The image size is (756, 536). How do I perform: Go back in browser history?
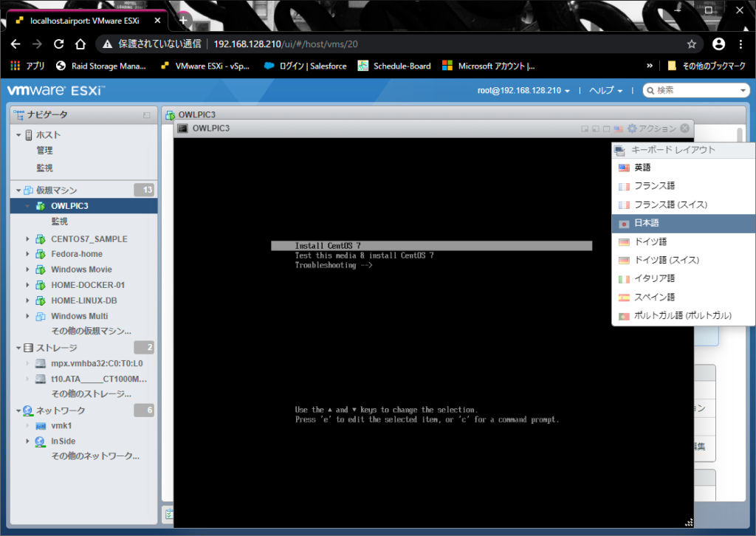[16, 44]
